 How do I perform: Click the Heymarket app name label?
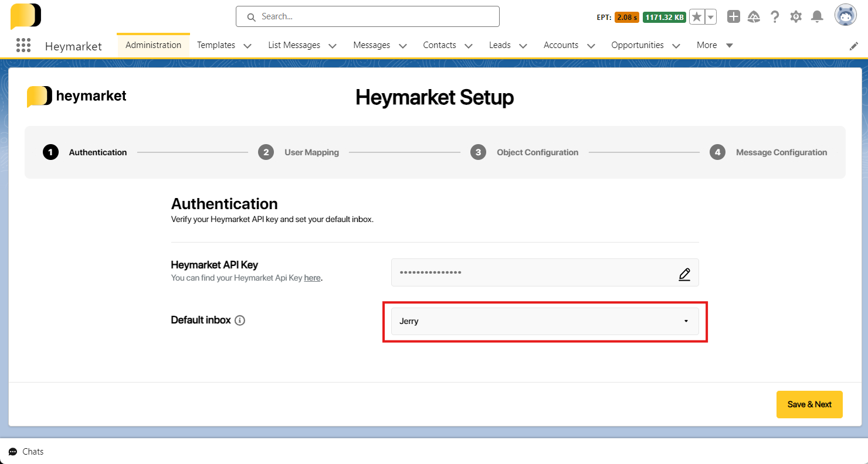(73, 46)
